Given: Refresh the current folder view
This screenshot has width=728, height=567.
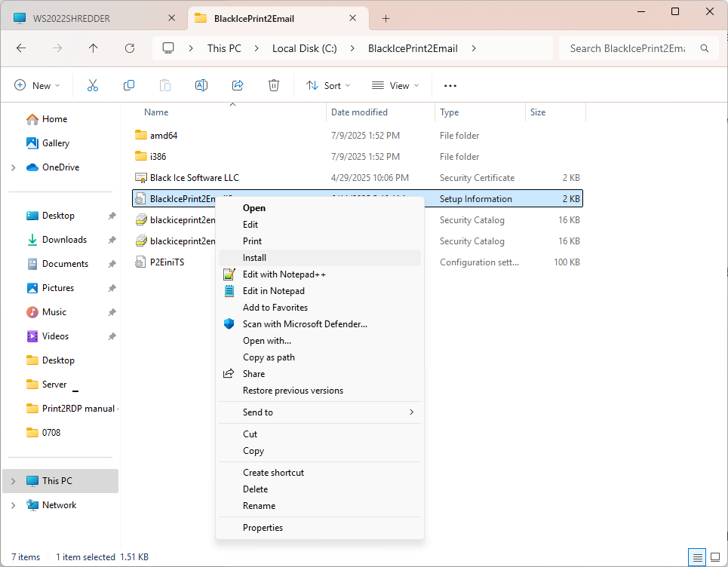Looking at the screenshot, I should click(x=130, y=48).
